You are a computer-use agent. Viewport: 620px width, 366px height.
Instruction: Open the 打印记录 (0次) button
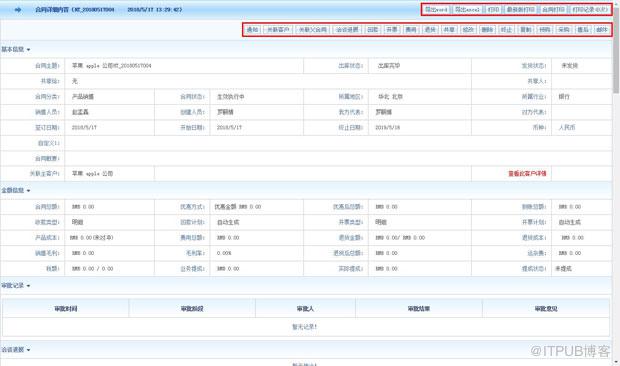click(590, 9)
